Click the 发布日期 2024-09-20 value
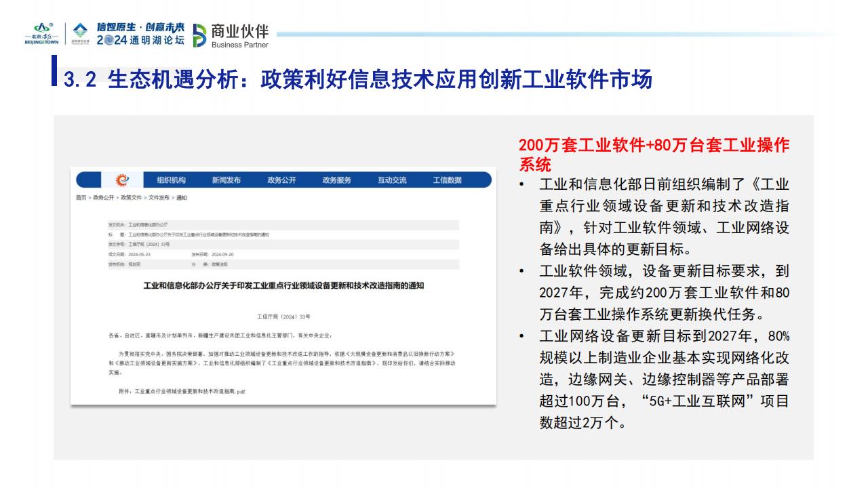 [222, 254]
